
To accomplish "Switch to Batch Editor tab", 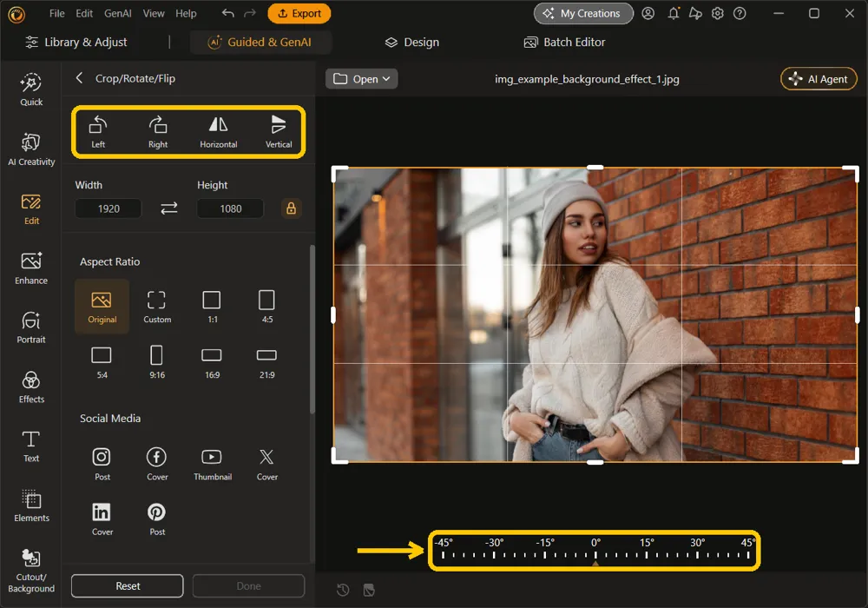I will click(565, 42).
